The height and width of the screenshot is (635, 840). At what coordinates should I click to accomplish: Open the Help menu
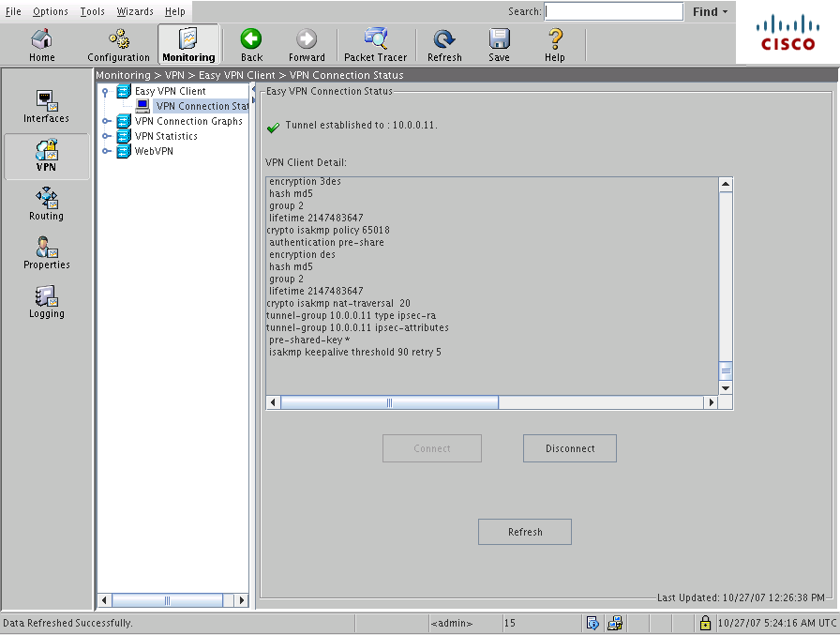coord(174,11)
